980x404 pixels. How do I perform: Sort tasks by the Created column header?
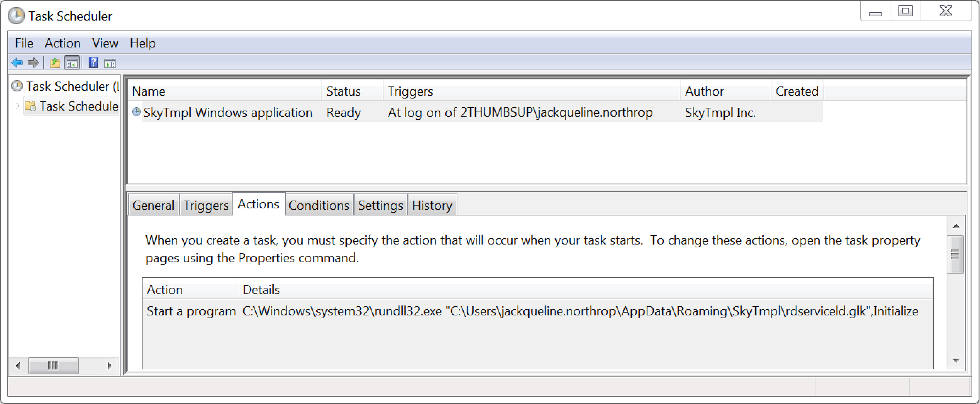point(797,91)
